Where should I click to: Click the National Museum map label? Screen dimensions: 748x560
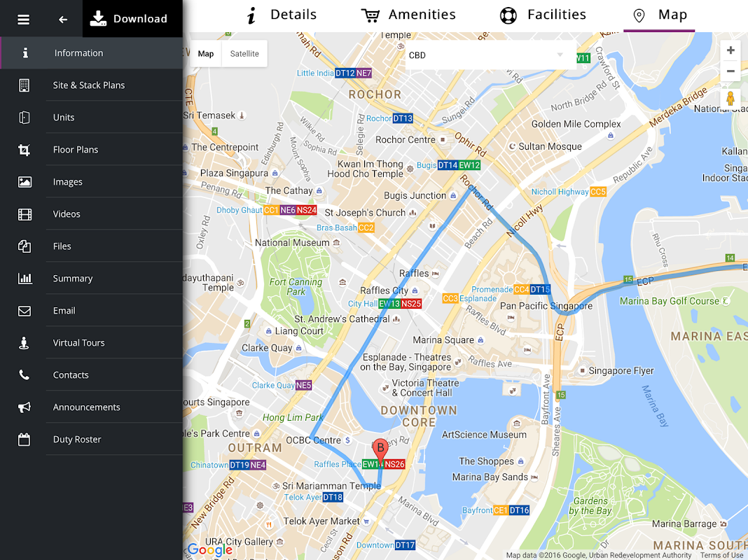292,243
